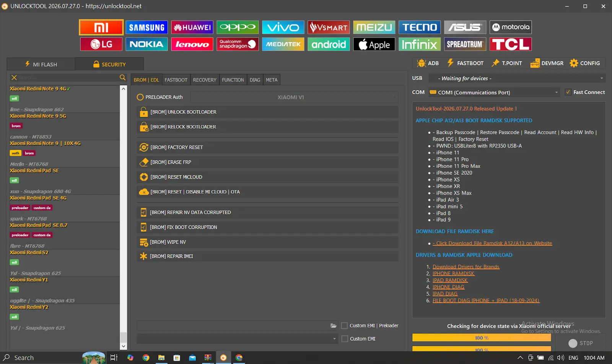Toggle the Fast Connect checkbox
The image size is (612, 364).
pos(568,92)
